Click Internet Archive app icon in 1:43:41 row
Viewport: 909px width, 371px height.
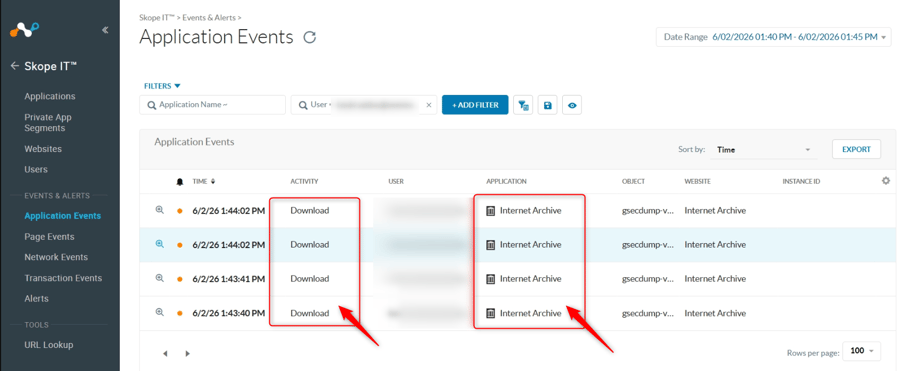490,279
